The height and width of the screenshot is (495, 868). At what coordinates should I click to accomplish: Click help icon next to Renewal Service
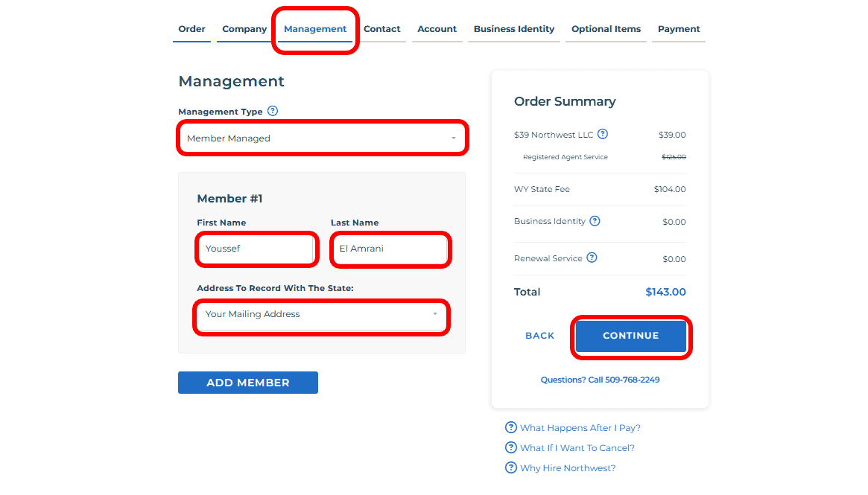click(592, 258)
